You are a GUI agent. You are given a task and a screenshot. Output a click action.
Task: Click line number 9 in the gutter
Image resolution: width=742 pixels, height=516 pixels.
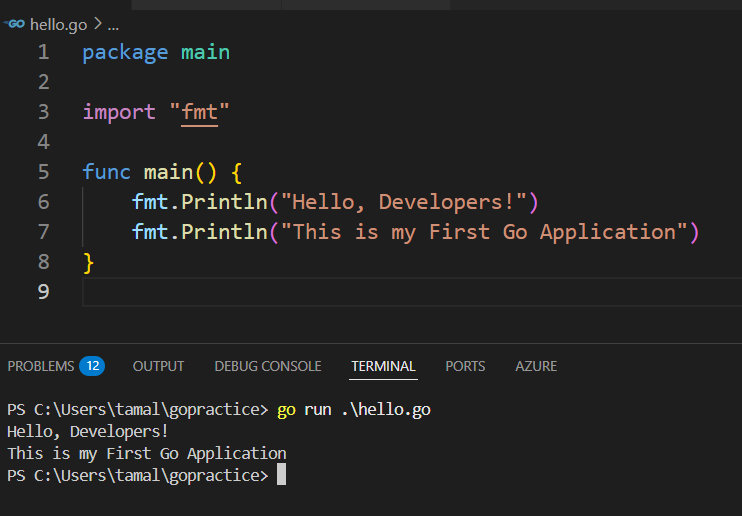44,292
